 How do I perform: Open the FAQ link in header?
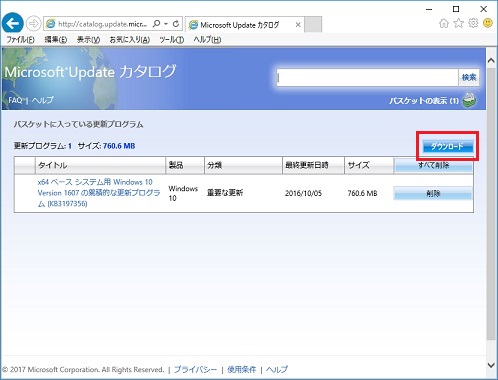(15, 100)
